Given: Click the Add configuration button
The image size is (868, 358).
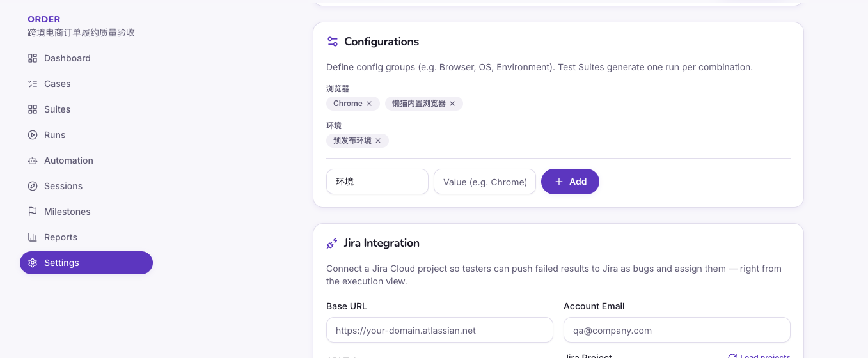Looking at the screenshot, I should (570, 182).
